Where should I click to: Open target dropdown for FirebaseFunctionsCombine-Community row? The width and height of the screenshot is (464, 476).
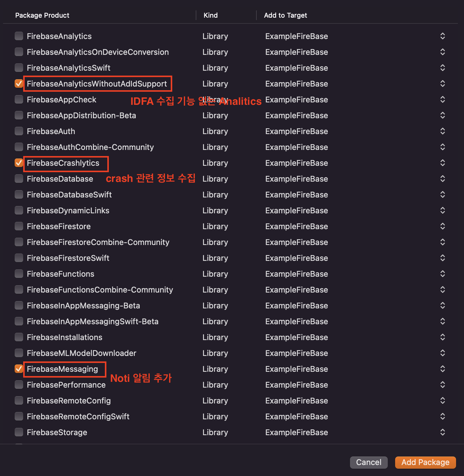[443, 290]
